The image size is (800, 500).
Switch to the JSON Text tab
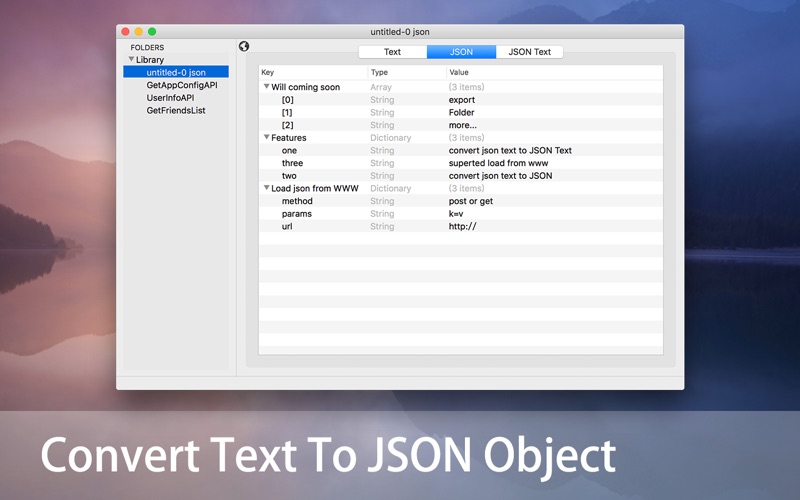pos(530,52)
